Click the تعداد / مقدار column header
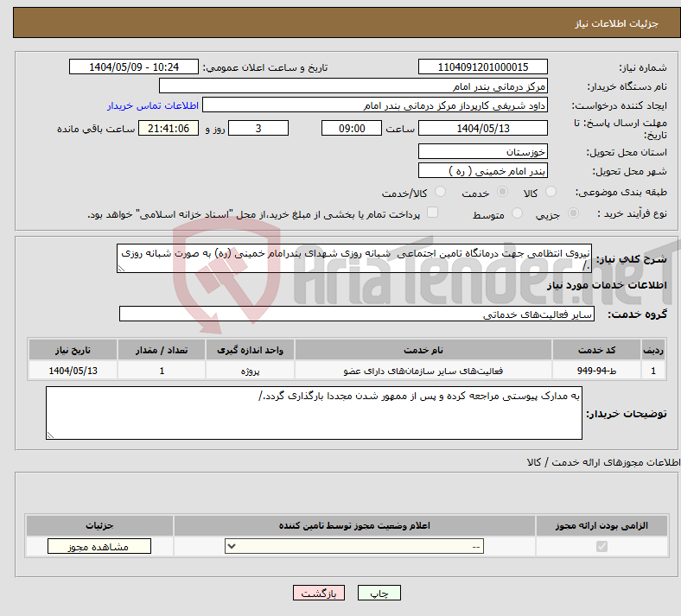 click(x=162, y=350)
